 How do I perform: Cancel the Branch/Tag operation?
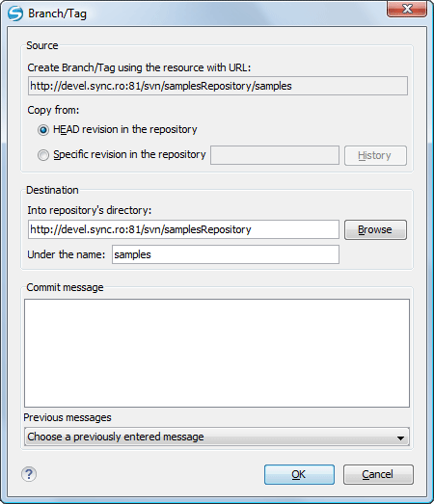coord(378,474)
